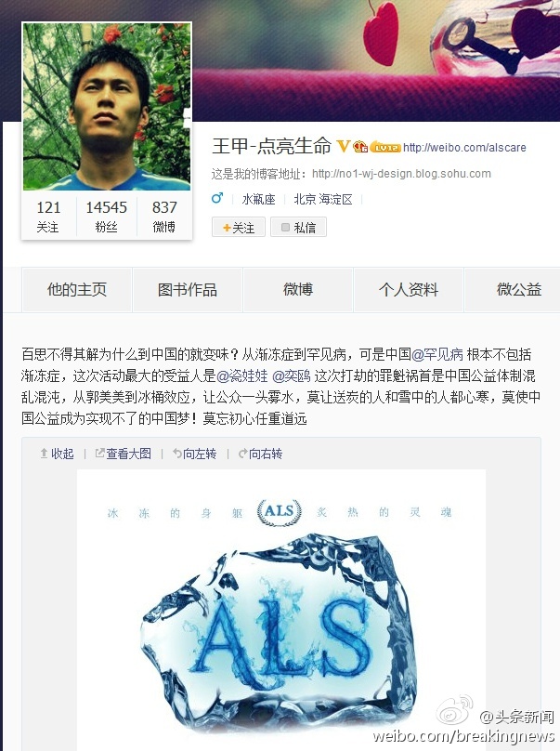
Task: View the 14545 粉丝 followers count
Action: point(106,216)
